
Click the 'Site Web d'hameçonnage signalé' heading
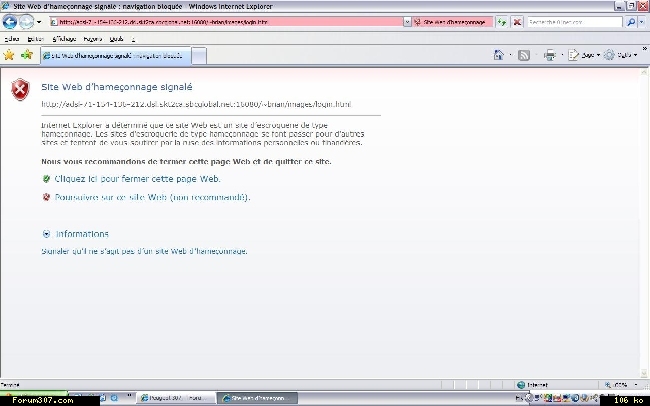point(116,87)
